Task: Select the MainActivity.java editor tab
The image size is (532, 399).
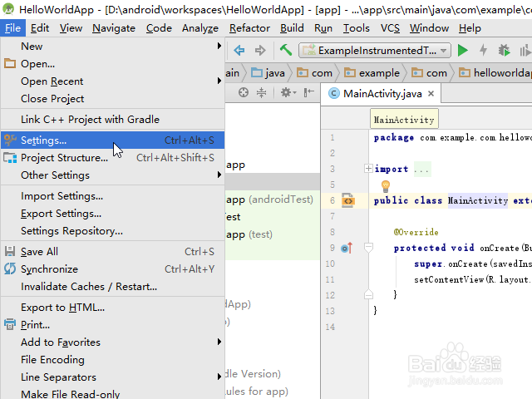Action: tap(382, 94)
